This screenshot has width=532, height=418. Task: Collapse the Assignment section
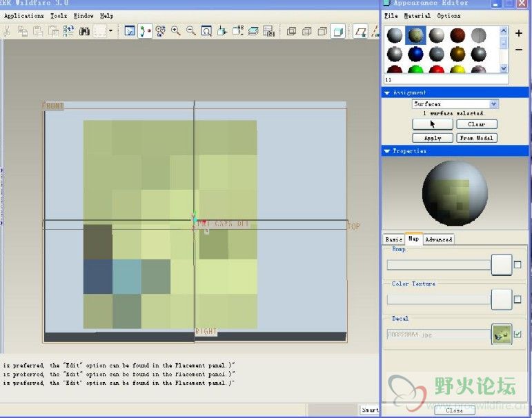click(x=388, y=92)
